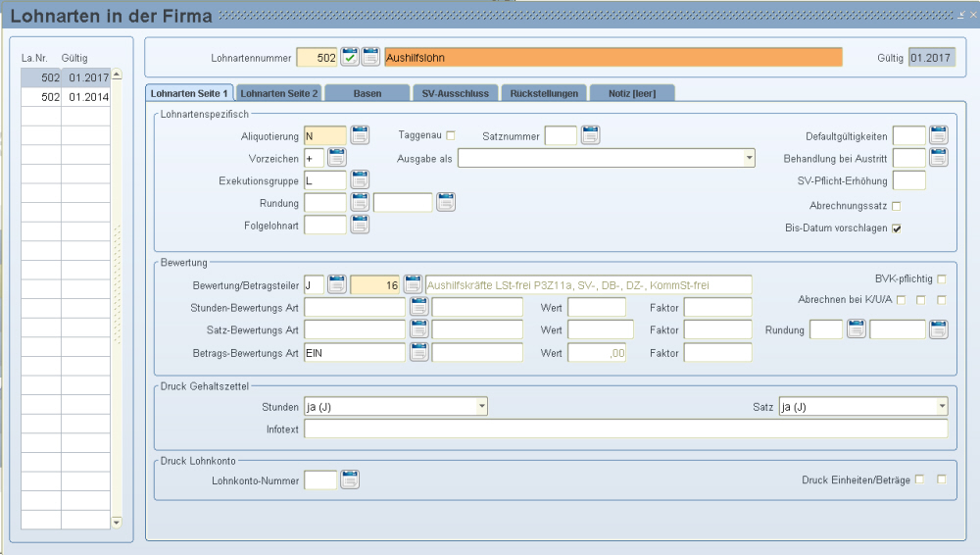This screenshot has width=980, height=555.
Task: Open Defaultgültigkeiten lookup icon
Action: click(939, 135)
